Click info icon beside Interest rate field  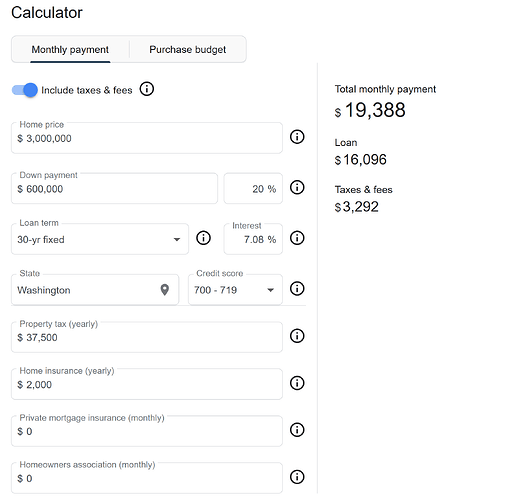[x=297, y=238]
